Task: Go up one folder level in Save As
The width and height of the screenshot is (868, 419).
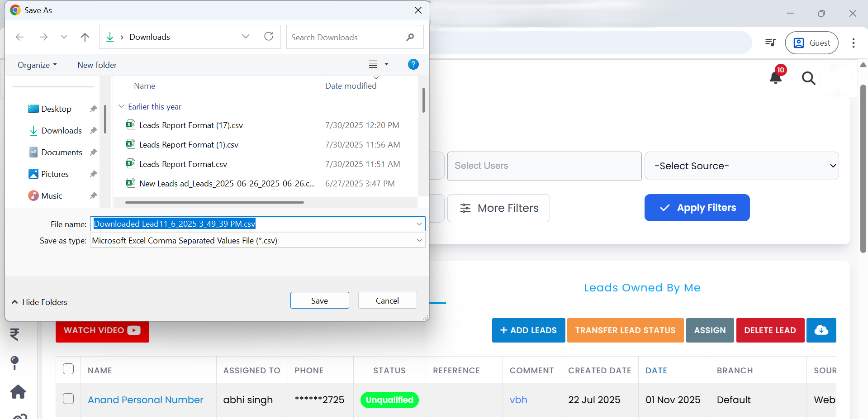Action: coord(85,37)
